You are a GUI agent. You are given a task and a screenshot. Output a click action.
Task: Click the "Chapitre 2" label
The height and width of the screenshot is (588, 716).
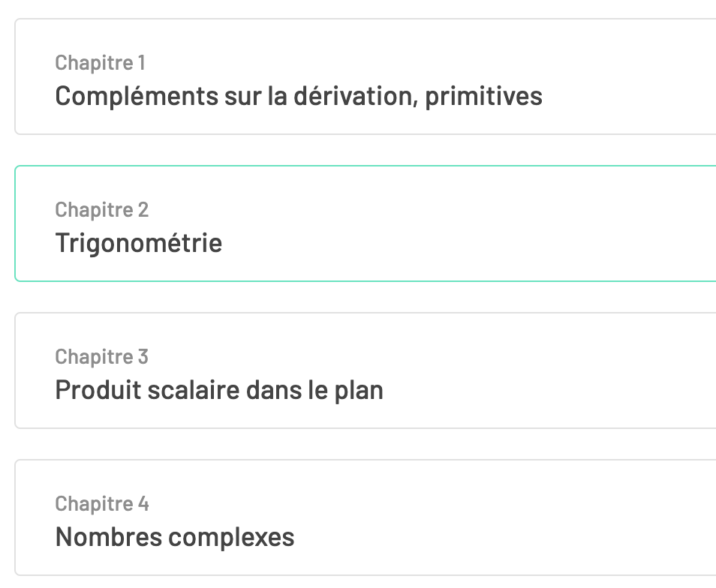[x=102, y=210]
